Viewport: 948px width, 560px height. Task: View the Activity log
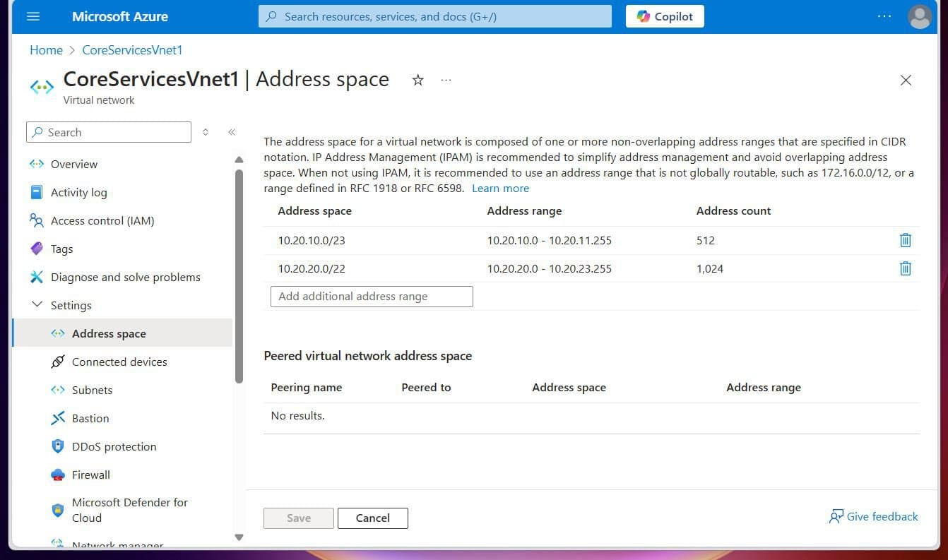pyautogui.click(x=78, y=192)
